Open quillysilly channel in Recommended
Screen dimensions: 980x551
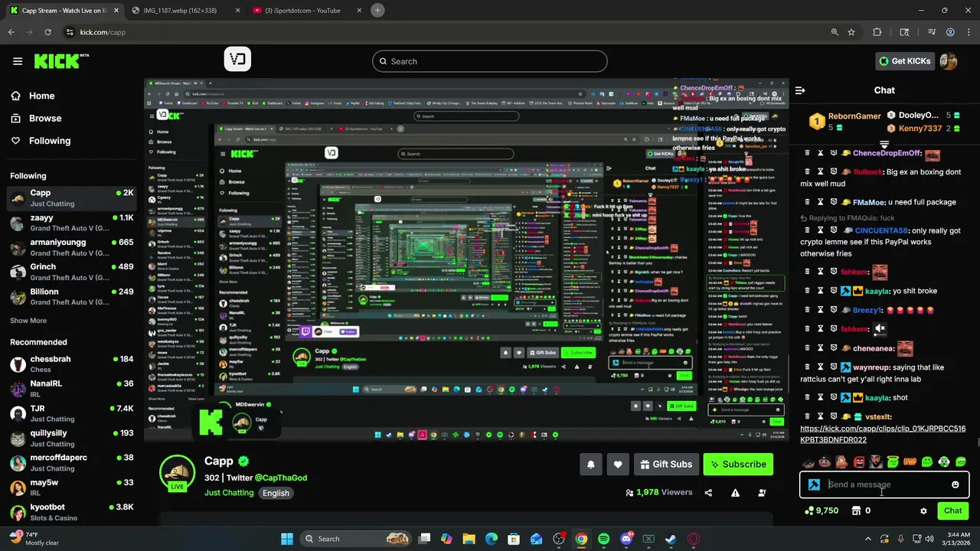pos(71,438)
